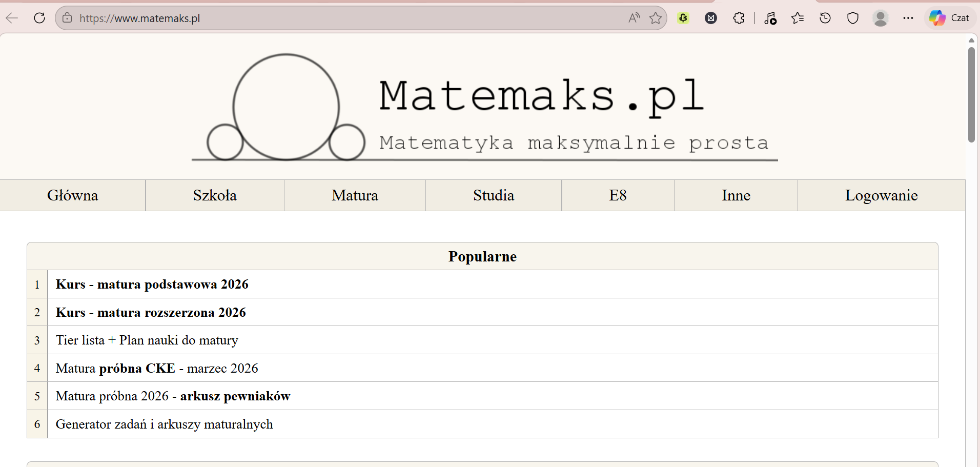Expand the Matura navigation section
The height and width of the screenshot is (467, 980).
(x=355, y=195)
